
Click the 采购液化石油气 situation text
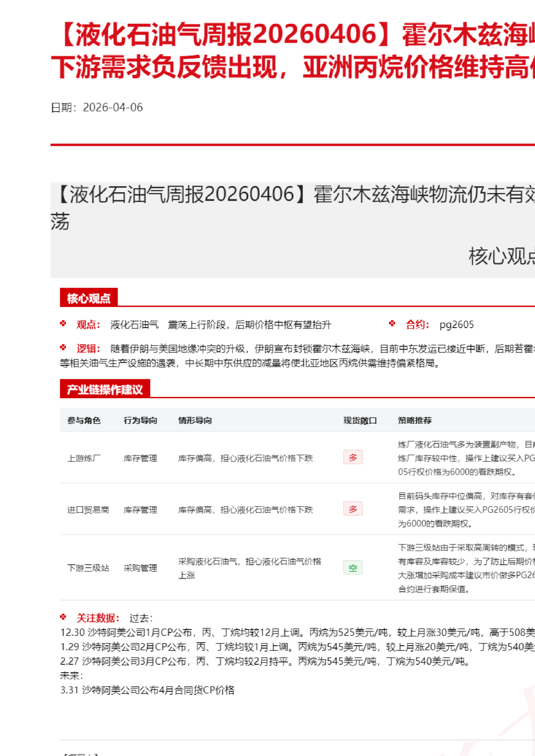coord(250,568)
